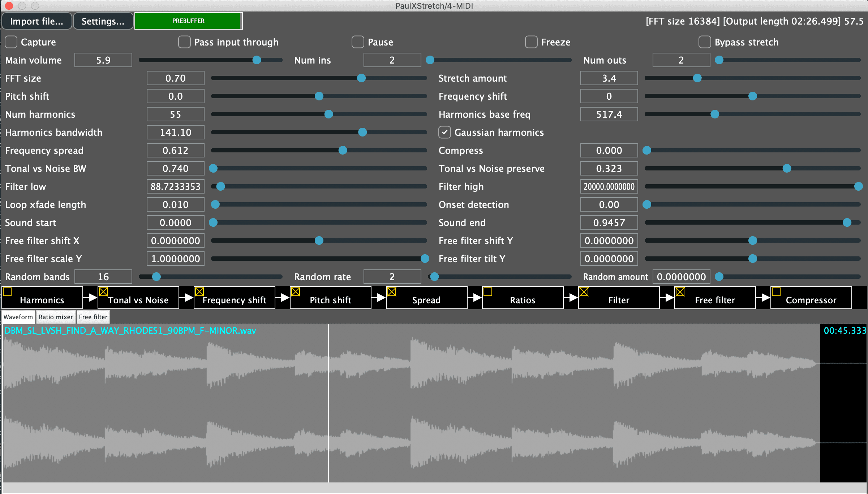Screen dimensions: 868x494
Task: Click the green PREBUFFER indicator
Action: 188,21
